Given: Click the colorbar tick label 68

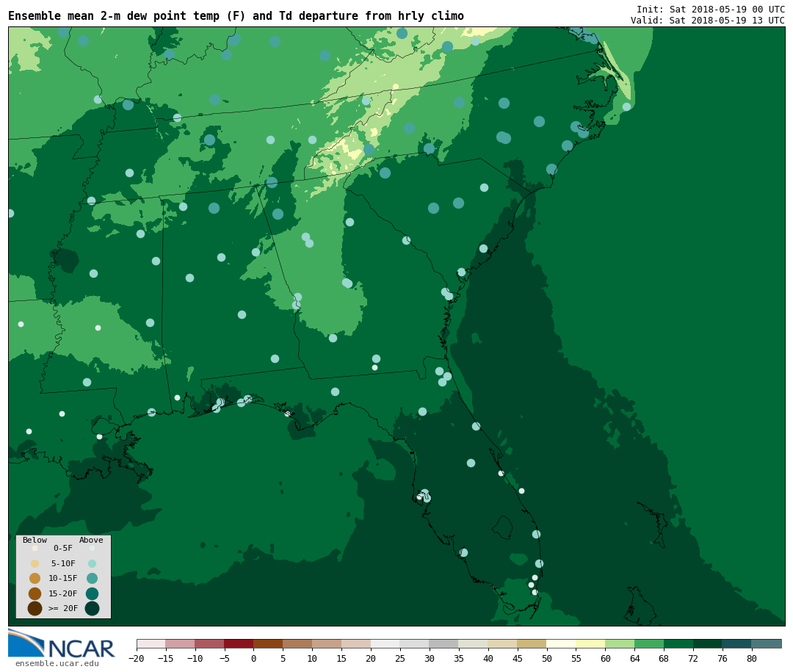Looking at the screenshot, I should 664,658.
